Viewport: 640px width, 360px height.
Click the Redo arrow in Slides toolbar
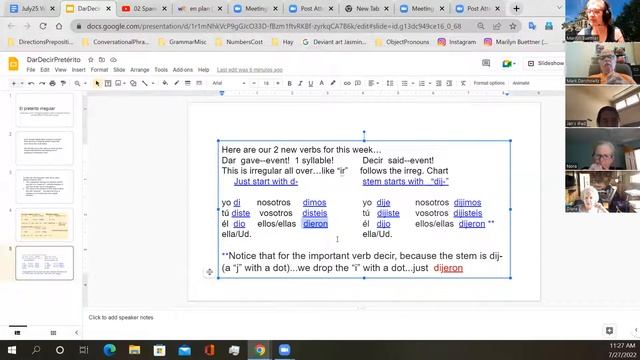pyautogui.click(x=42, y=83)
